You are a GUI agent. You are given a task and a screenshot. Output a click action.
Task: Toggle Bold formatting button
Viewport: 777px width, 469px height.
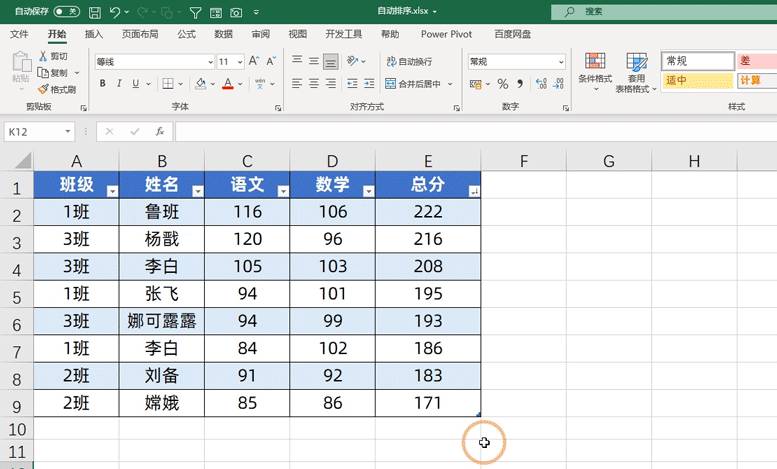(x=103, y=83)
